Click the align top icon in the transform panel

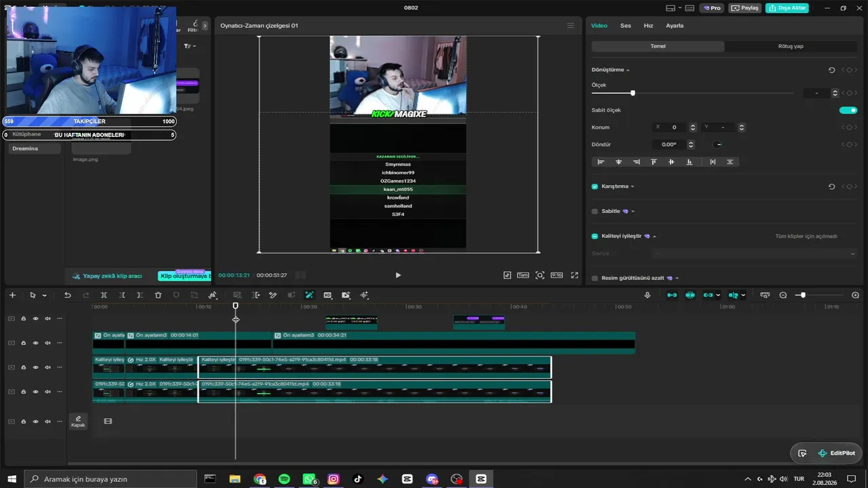coord(654,162)
